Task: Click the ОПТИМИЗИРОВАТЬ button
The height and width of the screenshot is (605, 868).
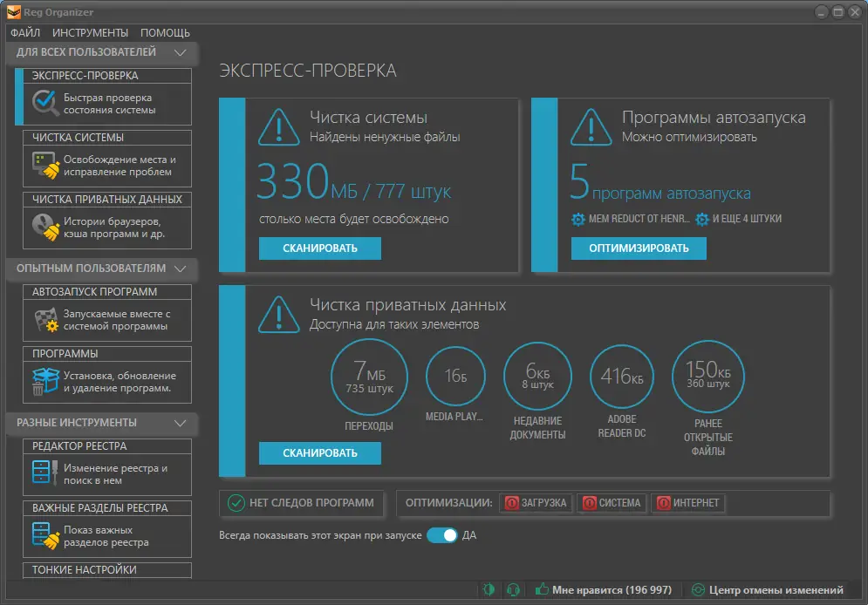Action: click(639, 248)
